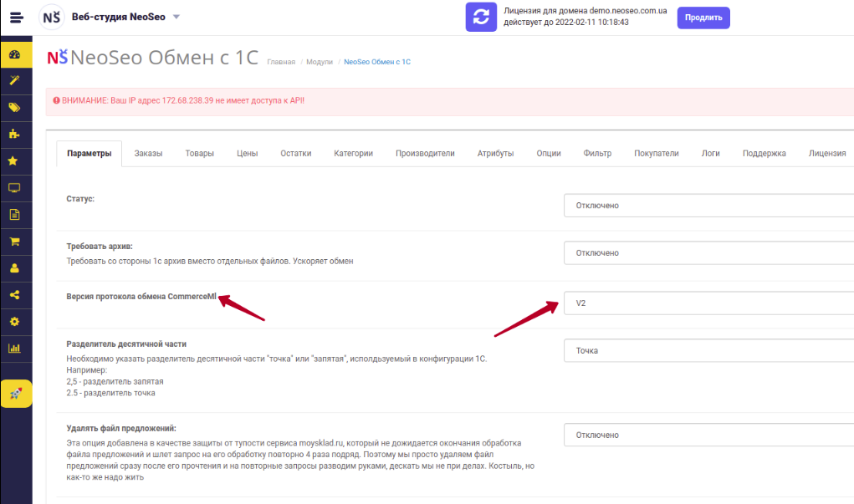Open the puzzle extensions sidebar icon
This screenshot has width=854, height=504.
[x=15, y=134]
